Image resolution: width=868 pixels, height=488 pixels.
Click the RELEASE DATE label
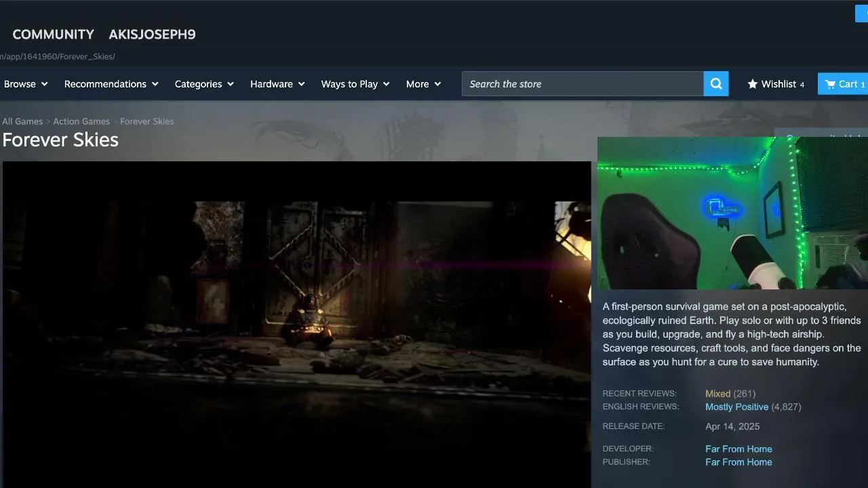coord(633,426)
